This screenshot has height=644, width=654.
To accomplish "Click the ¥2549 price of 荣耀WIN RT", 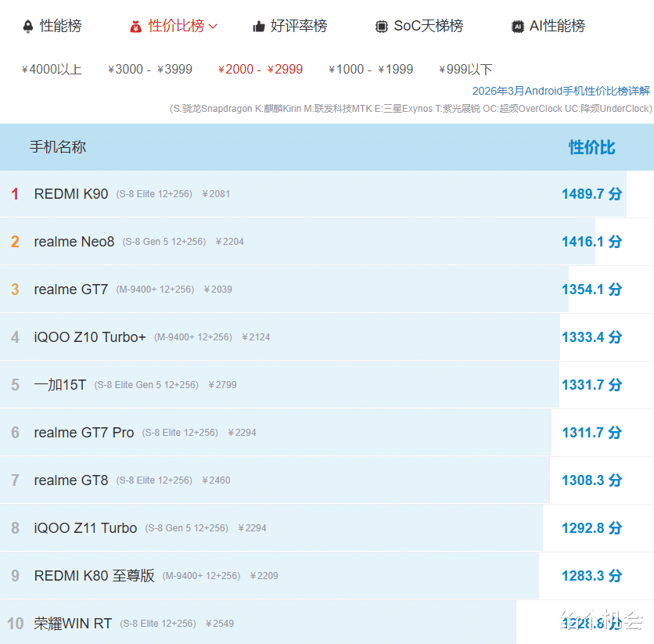I will pyautogui.click(x=220, y=624).
